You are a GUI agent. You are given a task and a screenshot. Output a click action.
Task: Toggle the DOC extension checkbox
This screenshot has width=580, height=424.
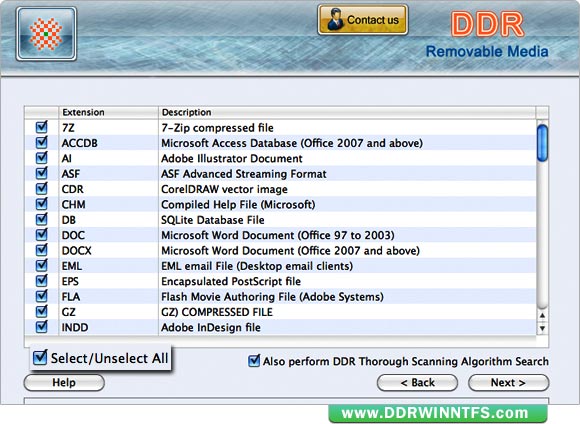[x=41, y=235]
